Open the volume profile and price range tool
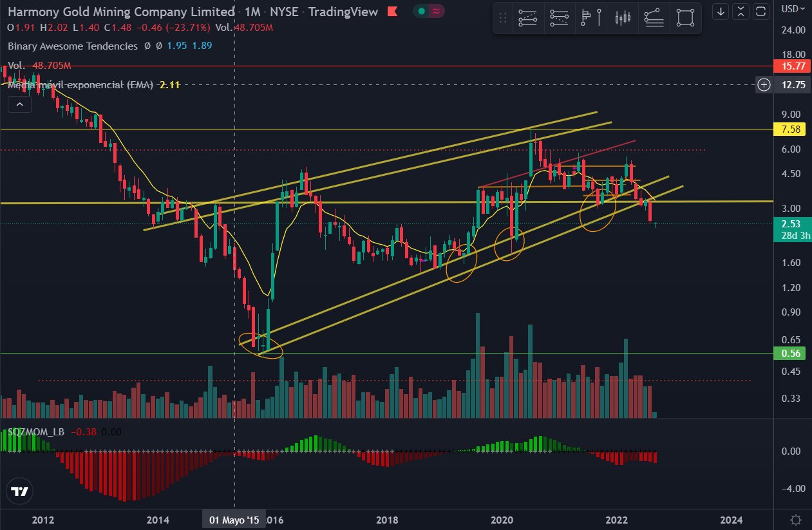The height and width of the screenshot is (530, 812). pos(590,19)
